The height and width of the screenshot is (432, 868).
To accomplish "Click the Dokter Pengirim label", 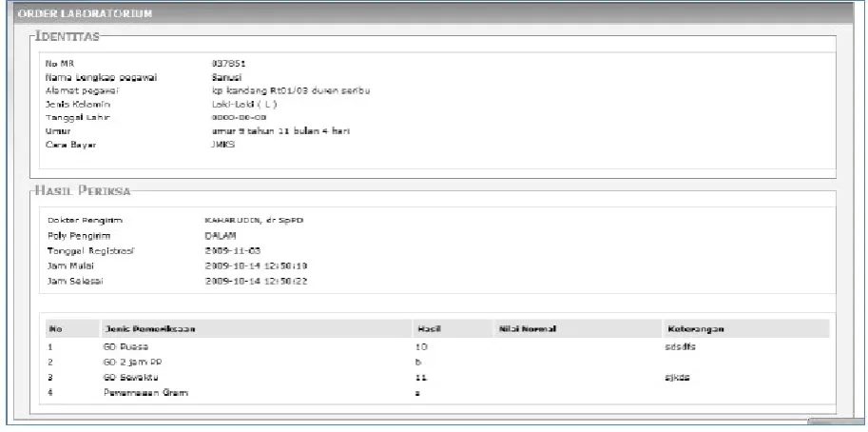I will pos(85,221).
